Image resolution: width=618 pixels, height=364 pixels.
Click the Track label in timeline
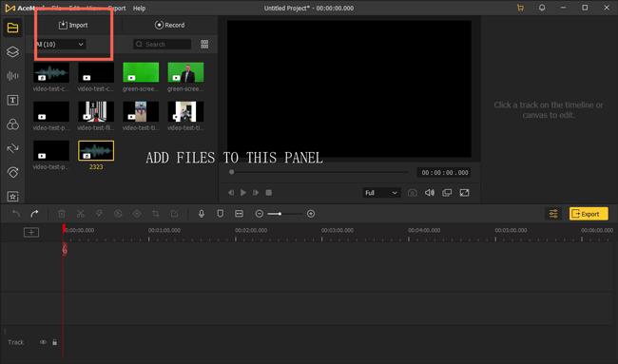coord(16,342)
